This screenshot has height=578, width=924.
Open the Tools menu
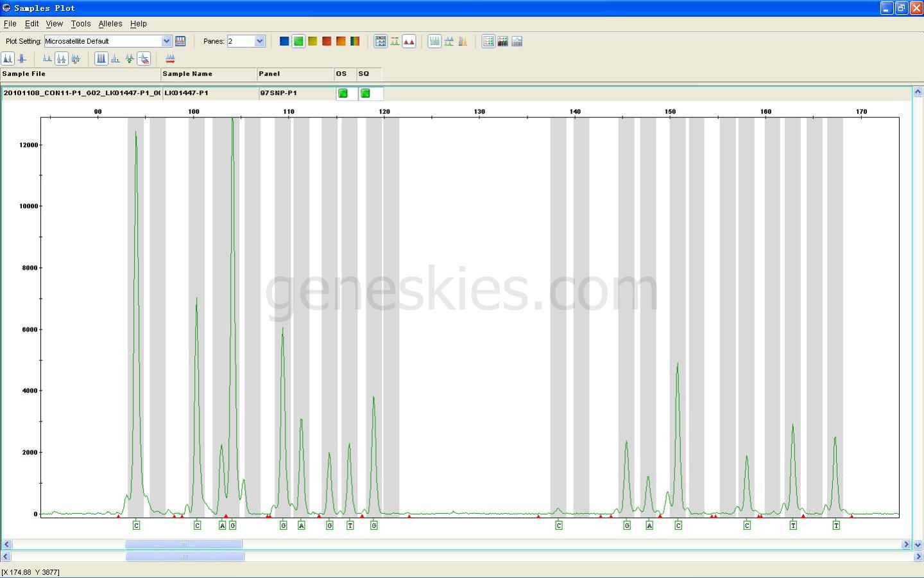point(80,24)
